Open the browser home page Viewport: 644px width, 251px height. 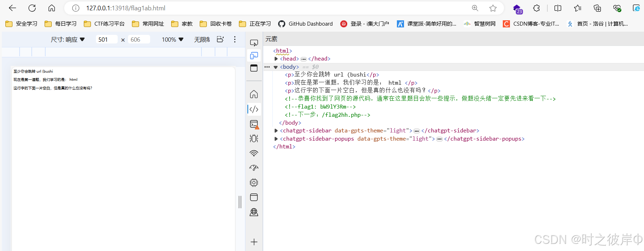(x=52, y=8)
